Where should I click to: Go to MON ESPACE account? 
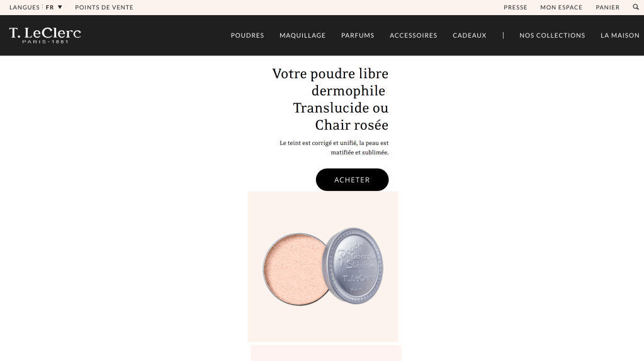561,7
